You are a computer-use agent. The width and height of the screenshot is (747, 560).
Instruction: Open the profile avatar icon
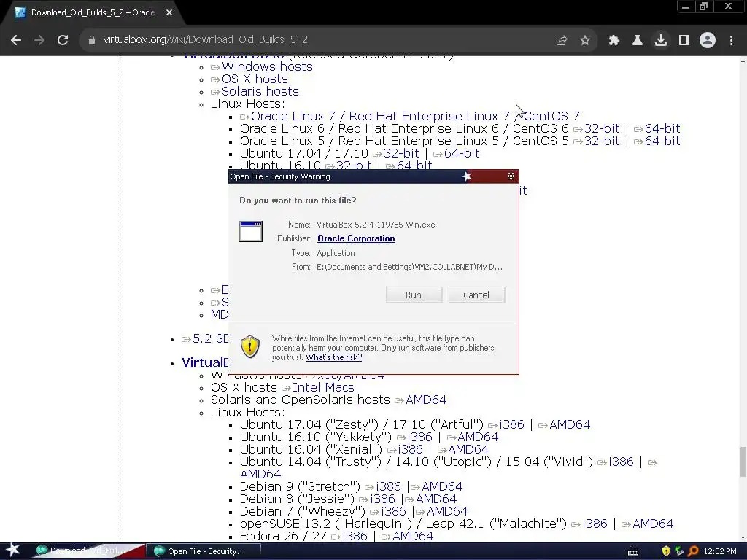click(x=708, y=40)
